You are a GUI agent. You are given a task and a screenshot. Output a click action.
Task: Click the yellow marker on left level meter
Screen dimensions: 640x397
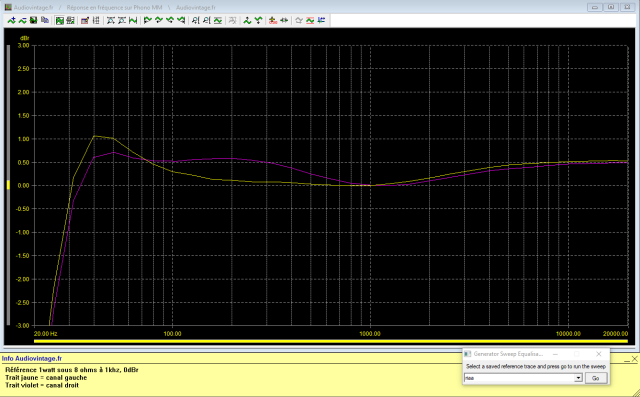8,185
